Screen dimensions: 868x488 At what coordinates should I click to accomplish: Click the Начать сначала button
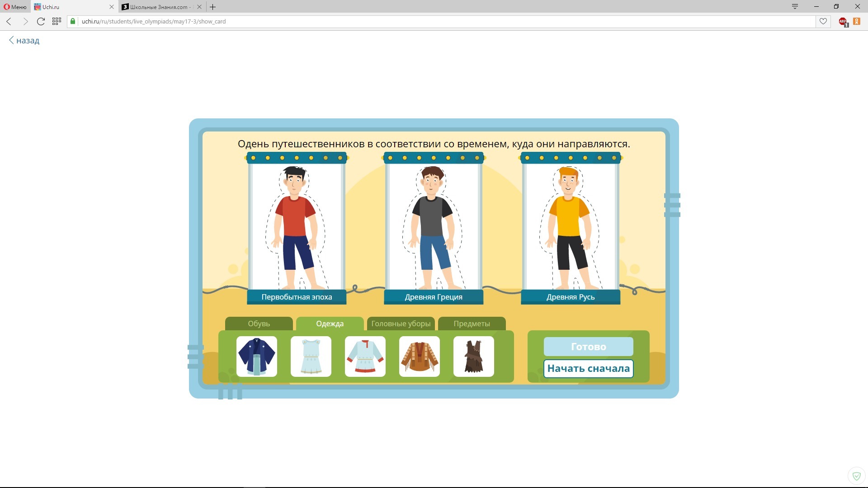click(588, 368)
